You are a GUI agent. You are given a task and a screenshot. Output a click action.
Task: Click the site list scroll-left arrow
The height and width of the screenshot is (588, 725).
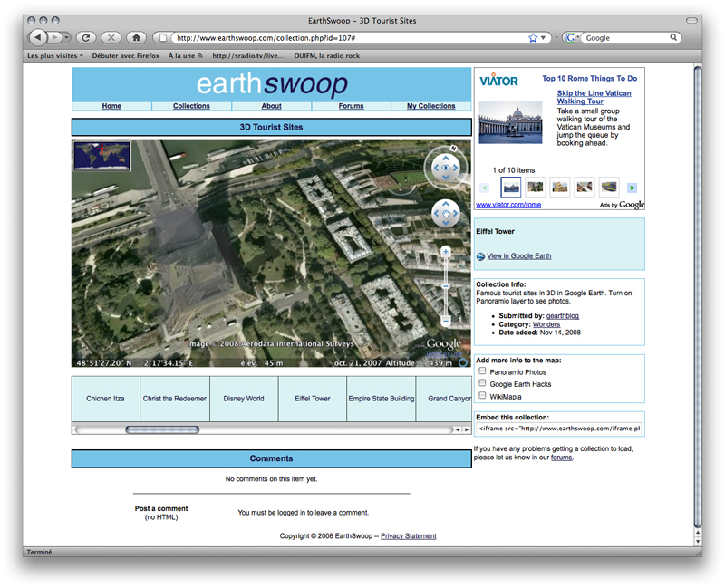click(458, 429)
